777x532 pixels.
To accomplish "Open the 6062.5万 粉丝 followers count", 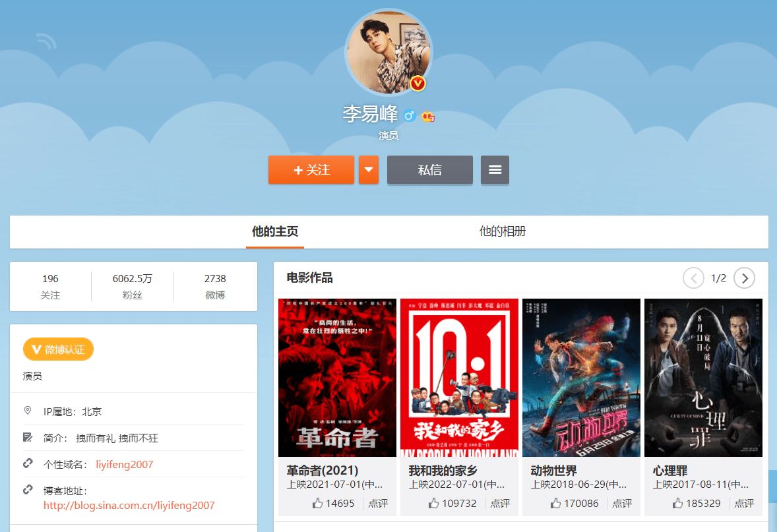I will (x=133, y=286).
